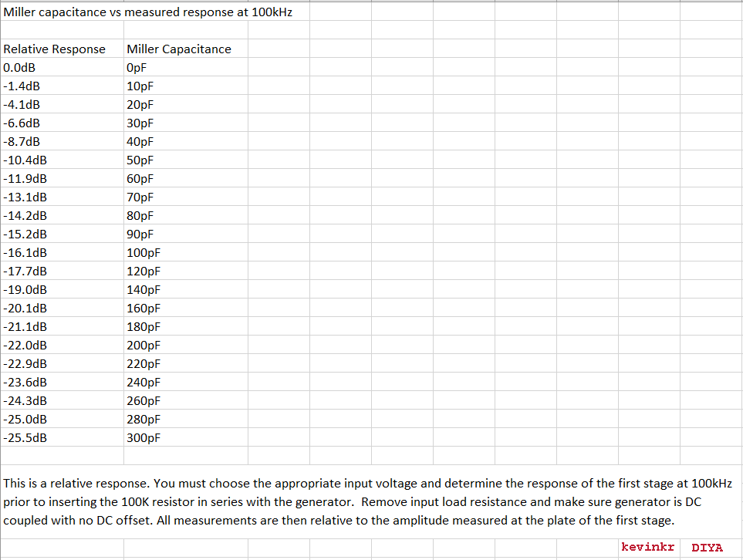This screenshot has width=743, height=560.
Task: Click the -13.1dB cell
Action: coord(62,197)
